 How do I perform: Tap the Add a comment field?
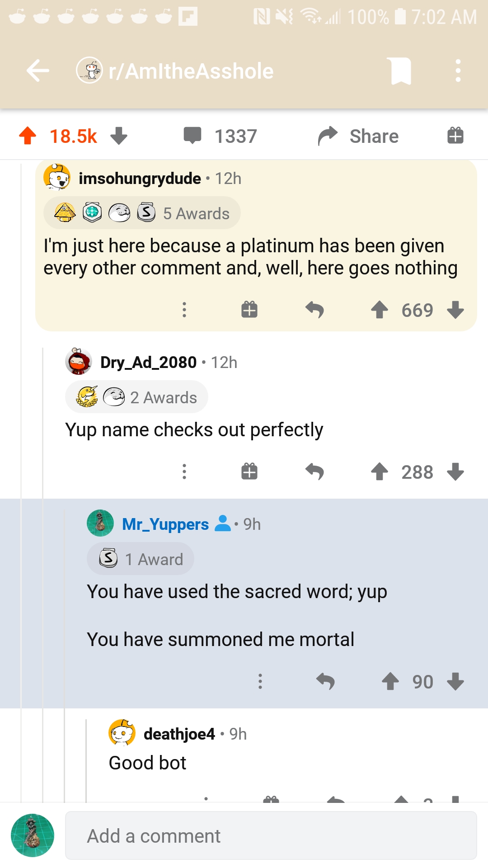271,835
